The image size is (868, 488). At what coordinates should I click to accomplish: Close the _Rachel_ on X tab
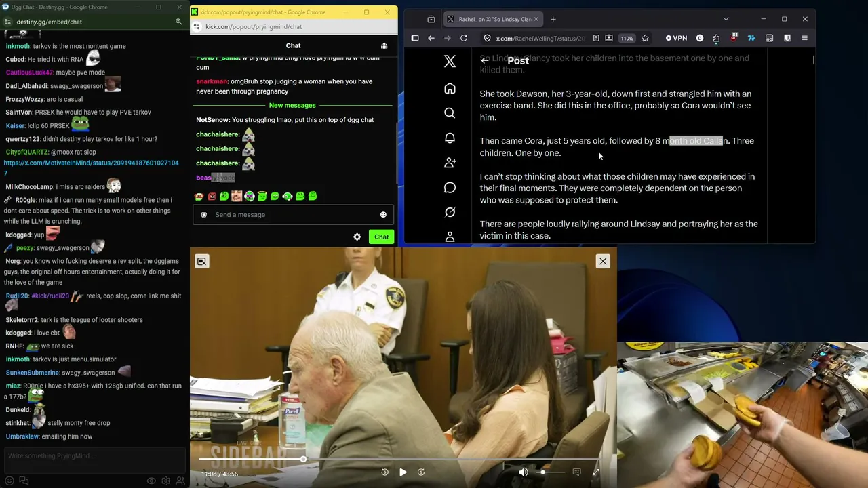[536, 19]
